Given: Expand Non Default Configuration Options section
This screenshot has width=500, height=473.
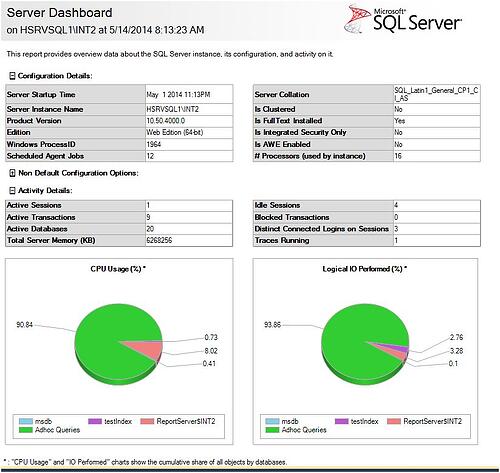Looking at the screenshot, I should point(12,173).
